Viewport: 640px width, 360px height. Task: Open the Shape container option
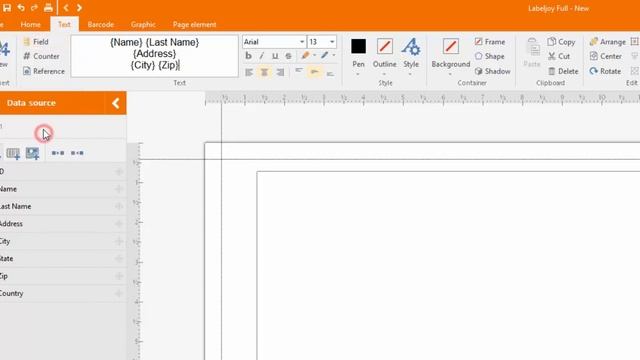pos(489,56)
